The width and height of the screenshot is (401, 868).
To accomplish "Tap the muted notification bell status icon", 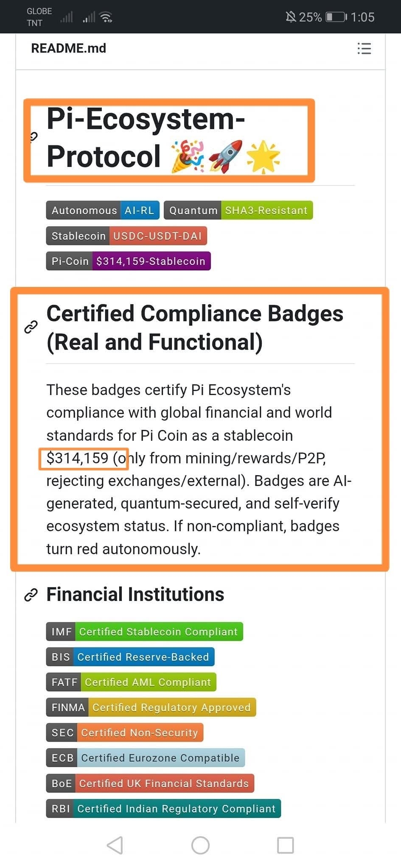I will (x=291, y=17).
